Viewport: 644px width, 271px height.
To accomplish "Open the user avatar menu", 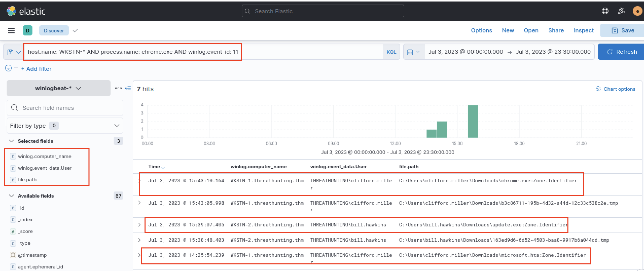I will 637,11.
